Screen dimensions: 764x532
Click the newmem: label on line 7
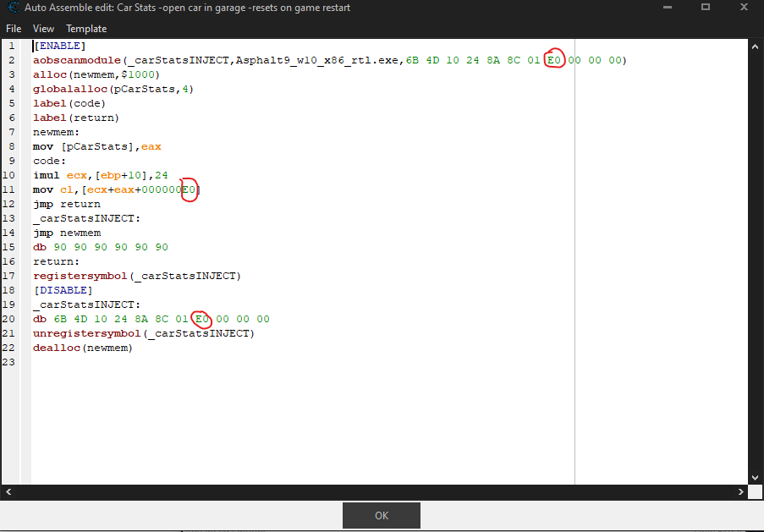coord(56,132)
